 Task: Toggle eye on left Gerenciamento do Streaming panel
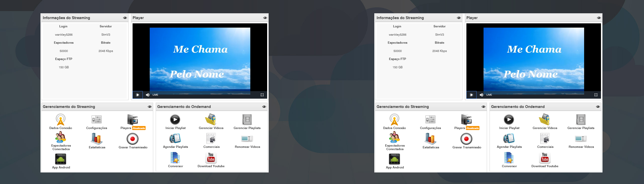(149, 107)
